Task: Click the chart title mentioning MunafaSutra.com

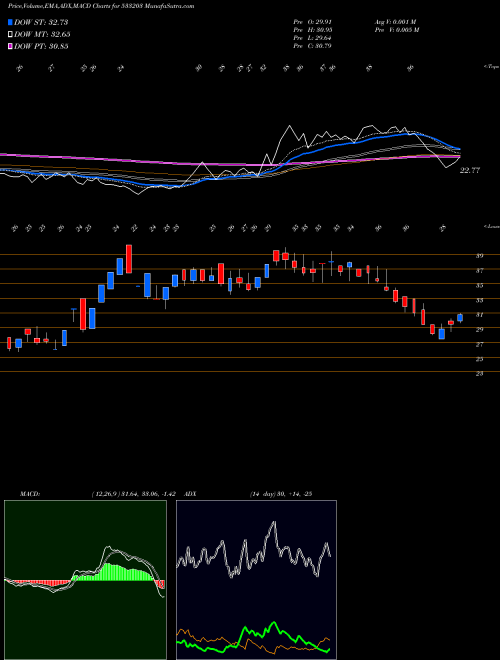Action: (101, 7)
